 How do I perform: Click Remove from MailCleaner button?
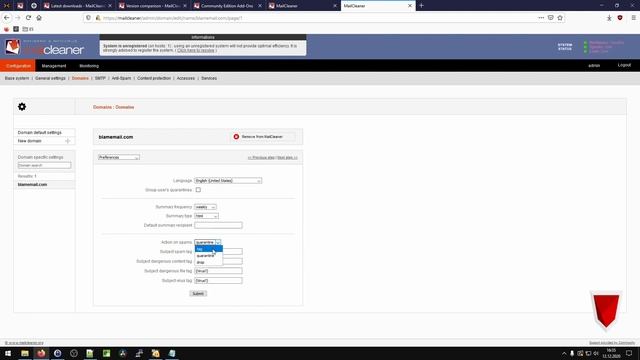(x=262, y=137)
